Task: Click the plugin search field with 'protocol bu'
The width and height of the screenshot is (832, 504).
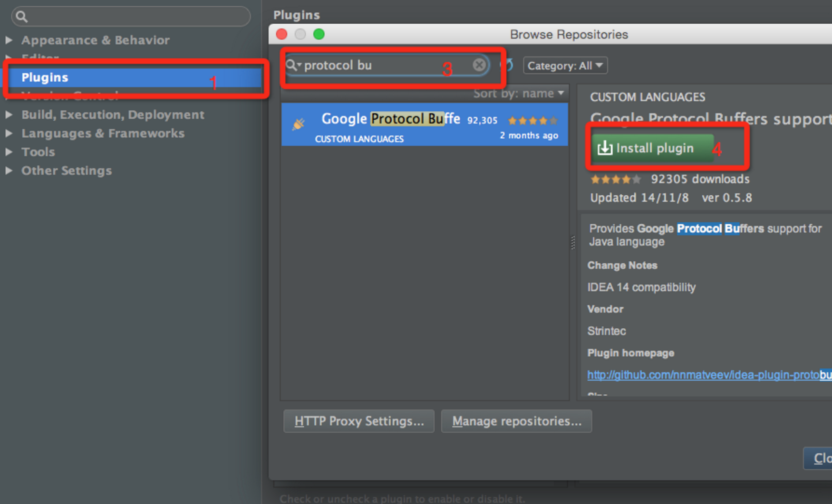Action: click(x=387, y=65)
